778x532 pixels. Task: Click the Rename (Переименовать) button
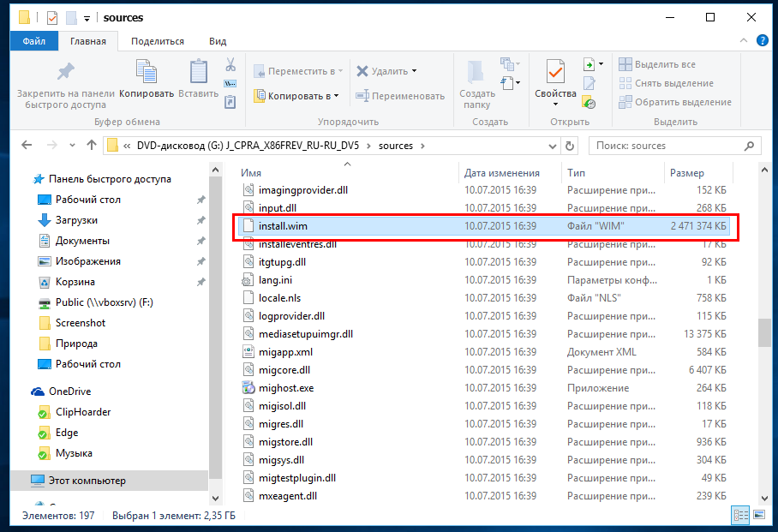coord(401,96)
